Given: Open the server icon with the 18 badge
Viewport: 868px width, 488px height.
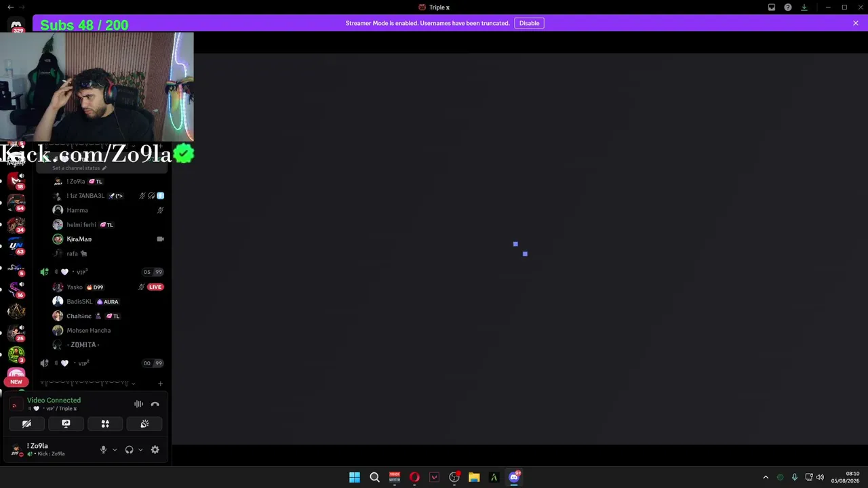Looking at the screenshot, I should click(16, 181).
